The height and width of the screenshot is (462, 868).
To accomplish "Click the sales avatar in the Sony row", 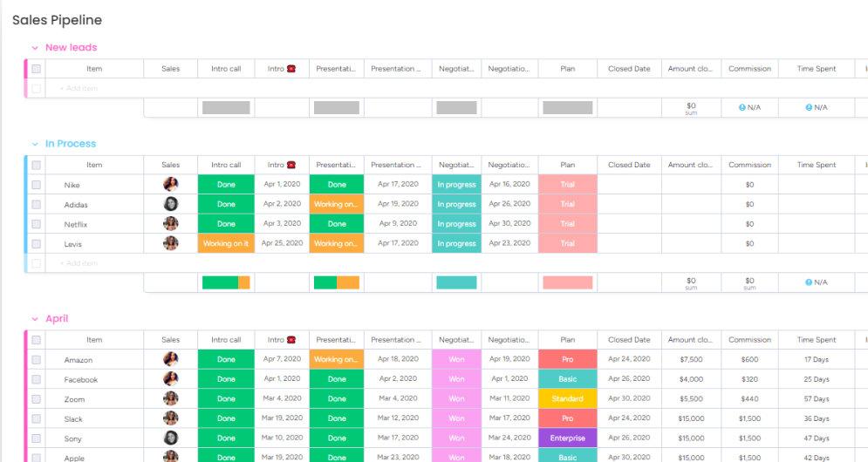I will pos(171,438).
